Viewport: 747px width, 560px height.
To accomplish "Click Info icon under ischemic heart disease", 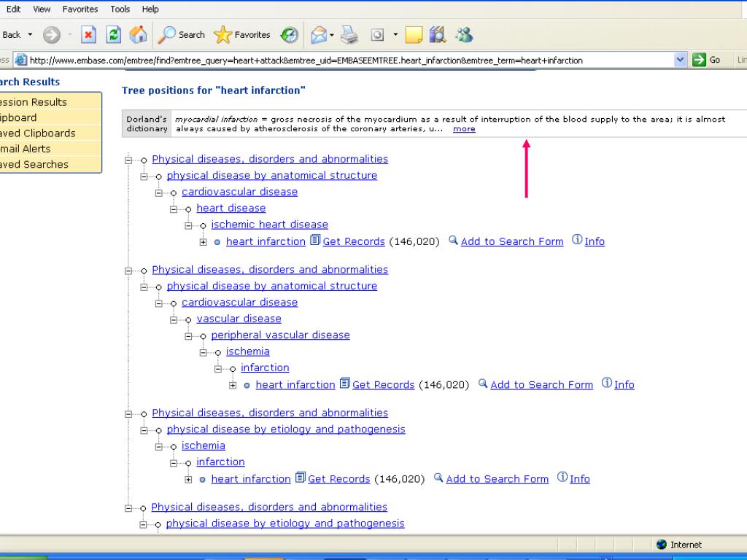I will [588, 241].
